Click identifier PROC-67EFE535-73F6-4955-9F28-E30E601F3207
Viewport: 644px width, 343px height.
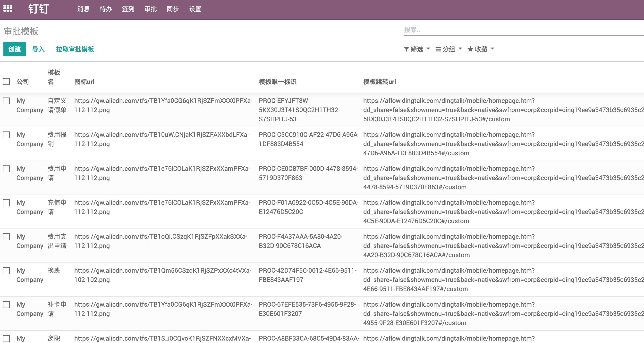[307, 309]
